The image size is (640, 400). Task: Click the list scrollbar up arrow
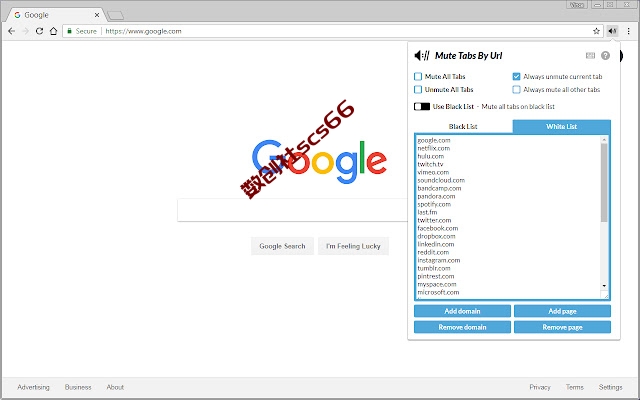(604, 140)
